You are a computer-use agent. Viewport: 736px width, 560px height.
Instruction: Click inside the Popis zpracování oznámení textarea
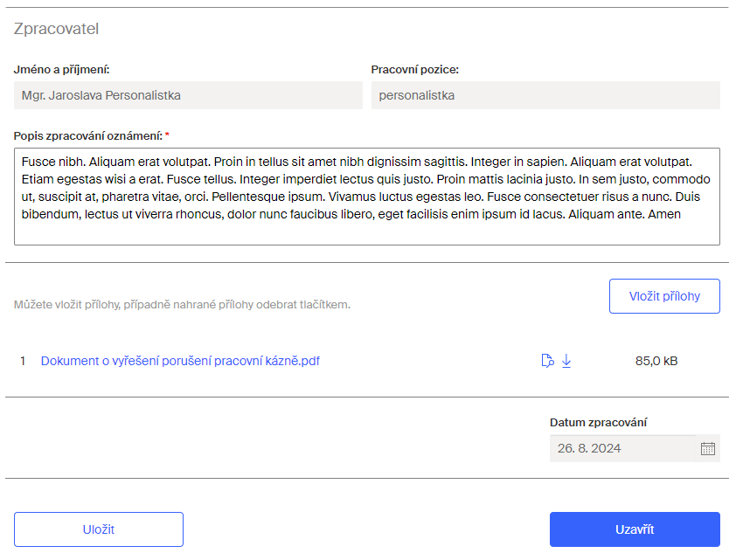click(367, 197)
